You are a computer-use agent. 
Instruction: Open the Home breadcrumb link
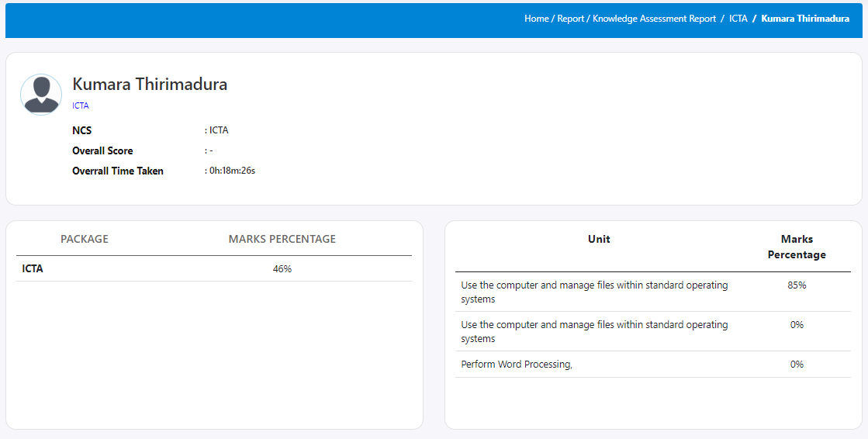point(536,19)
